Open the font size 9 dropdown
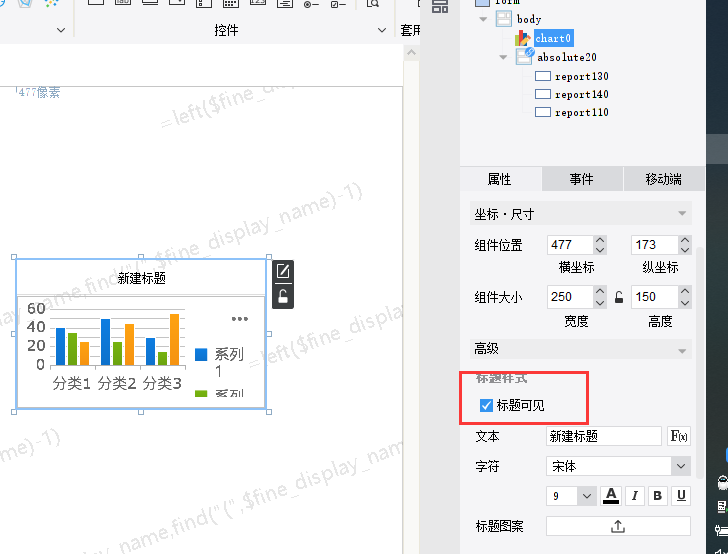 (586, 496)
